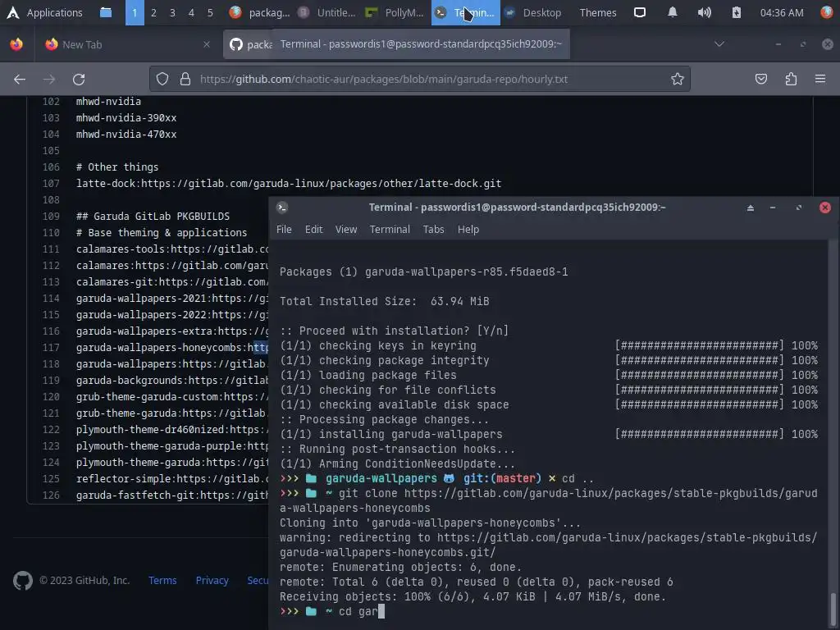Click line number 126 garuda-fastfetch-git
The width and height of the screenshot is (840, 630).
tap(51, 495)
